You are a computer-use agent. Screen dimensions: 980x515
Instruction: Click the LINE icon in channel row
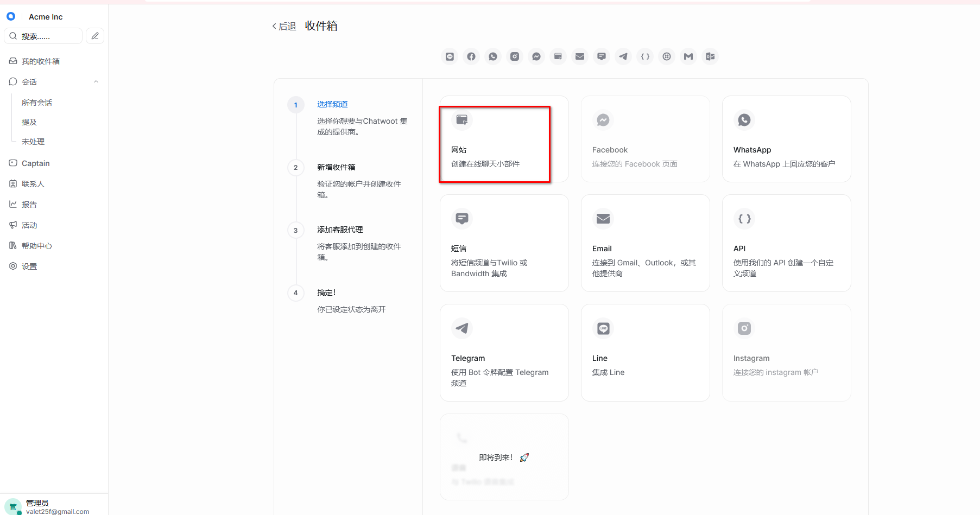(450, 56)
